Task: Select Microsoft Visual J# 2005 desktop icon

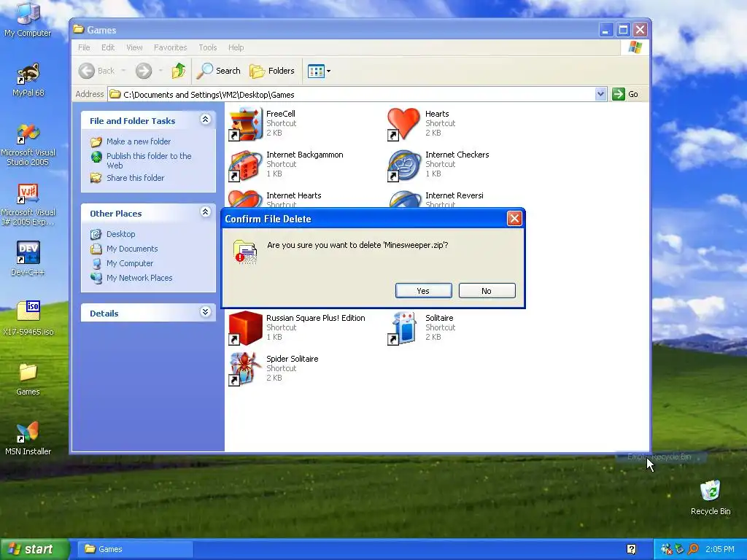Action: coord(28,204)
